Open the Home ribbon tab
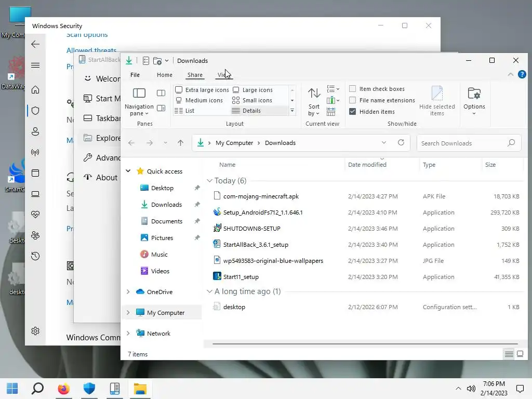This screenshot has width=532, height=399. (165, 75)
